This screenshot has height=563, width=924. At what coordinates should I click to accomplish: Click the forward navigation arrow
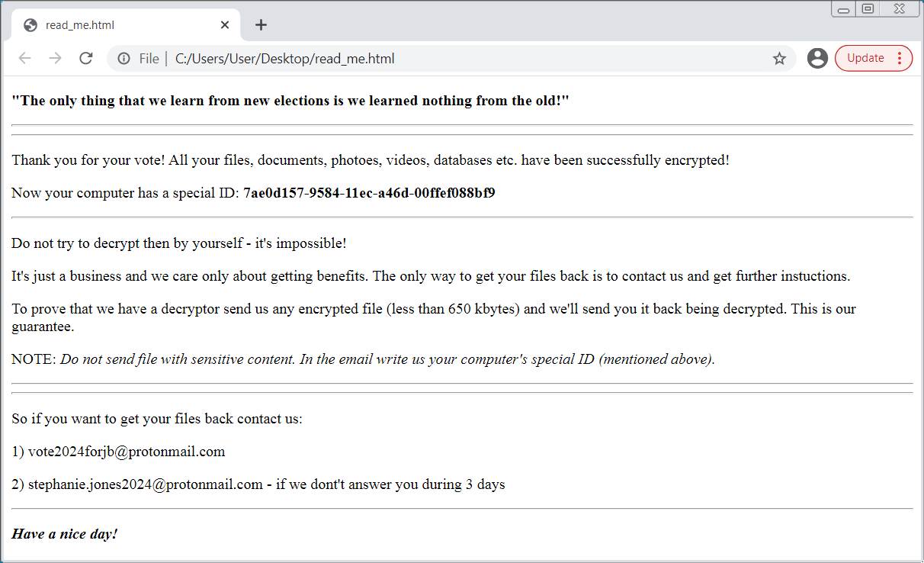pyautogui.click(x=55, y=59)
